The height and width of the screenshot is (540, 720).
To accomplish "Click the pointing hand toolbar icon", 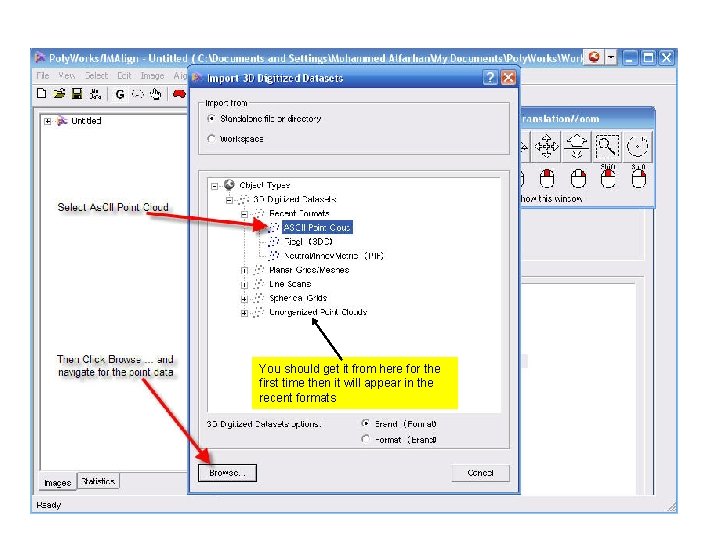I will (156, 94).
